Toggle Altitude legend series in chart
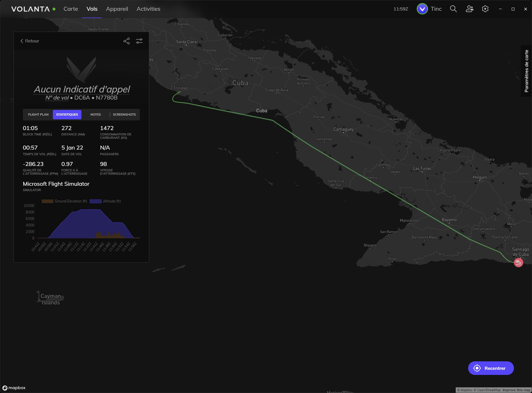The image size is (532, 393). coord(105,201)
